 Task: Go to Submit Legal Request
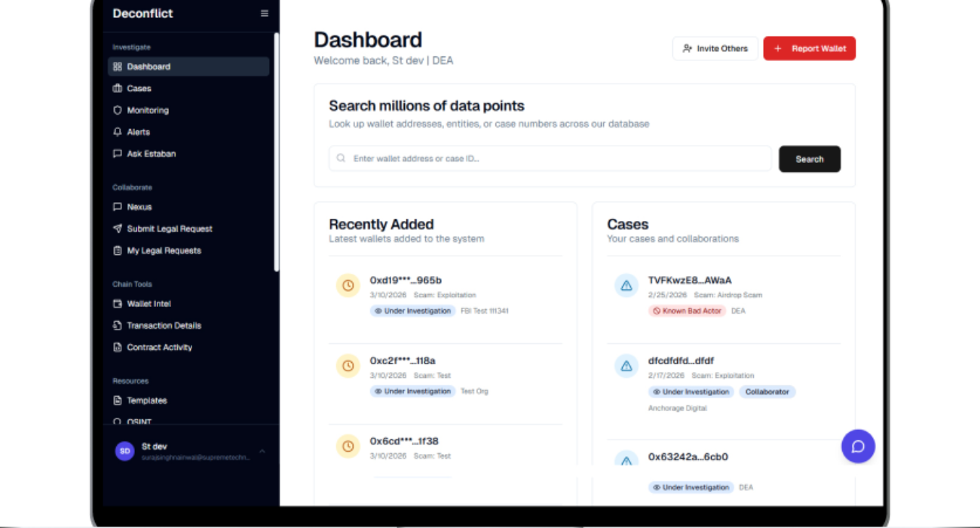click(170, 229)
